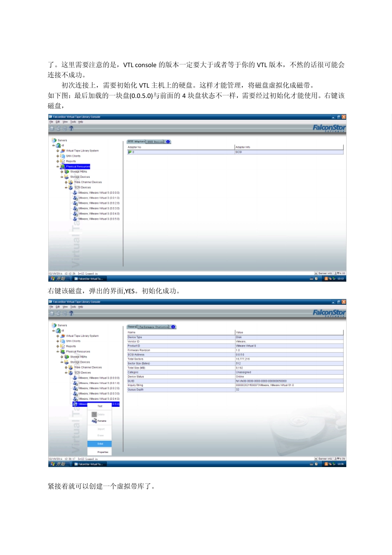Click the 'Unassigned' Category value cell
392x555 pixels.
tap(289, 372)
